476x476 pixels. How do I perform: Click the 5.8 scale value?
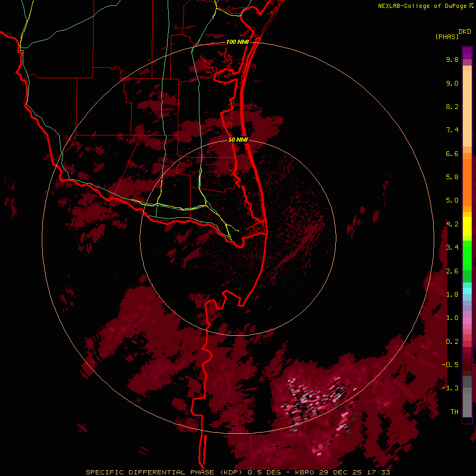[x=452, y=177]
